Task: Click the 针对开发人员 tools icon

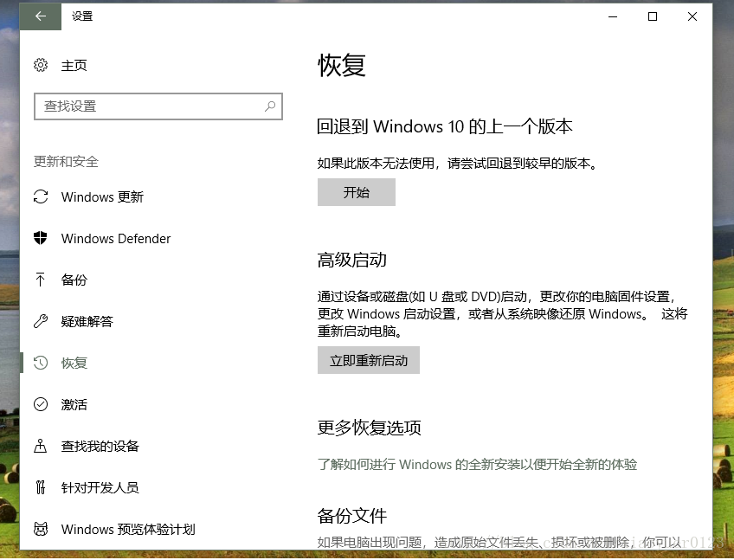Action: tap(41, 487)
